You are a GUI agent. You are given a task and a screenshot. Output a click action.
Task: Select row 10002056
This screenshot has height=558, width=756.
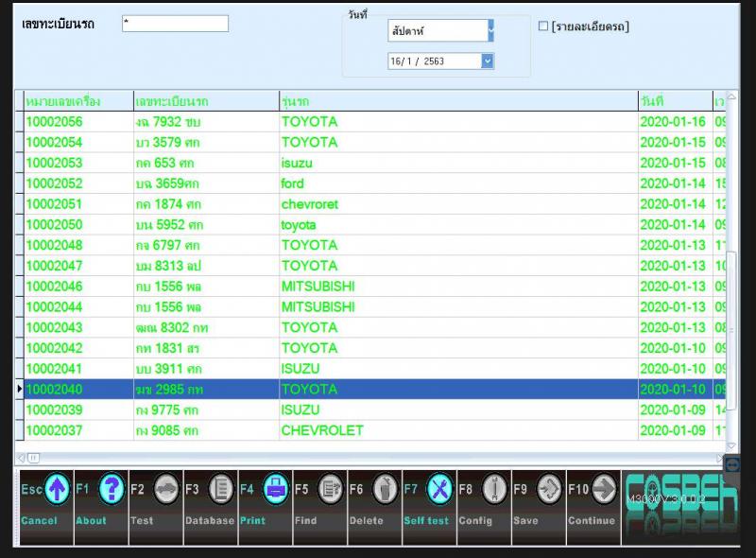tap(374, 122)
